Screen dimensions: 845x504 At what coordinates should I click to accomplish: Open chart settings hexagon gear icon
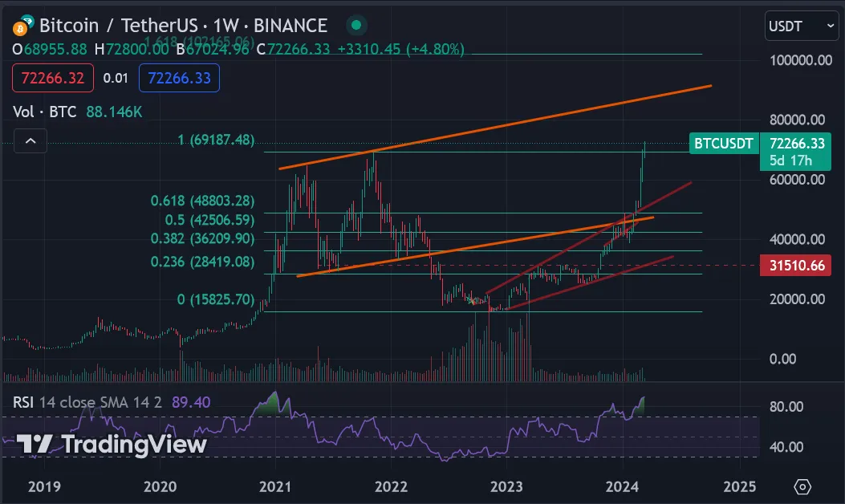tap(802, 487)
